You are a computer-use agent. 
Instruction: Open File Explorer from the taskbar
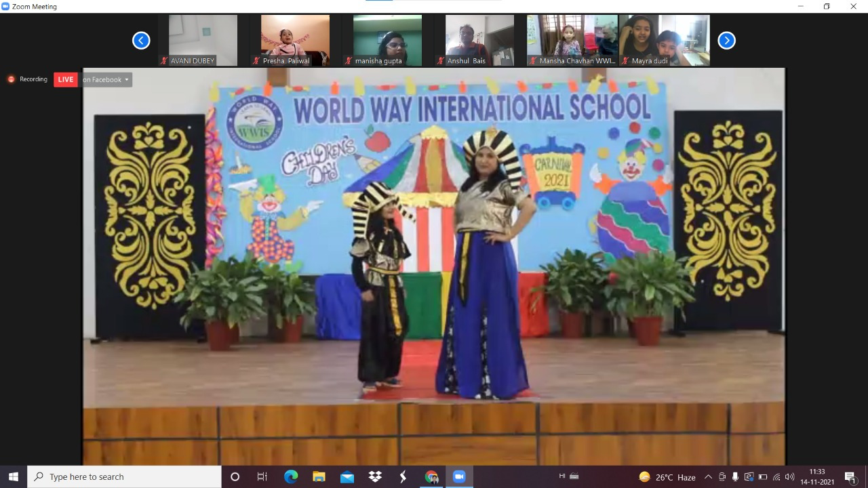[x=319, y=476]
